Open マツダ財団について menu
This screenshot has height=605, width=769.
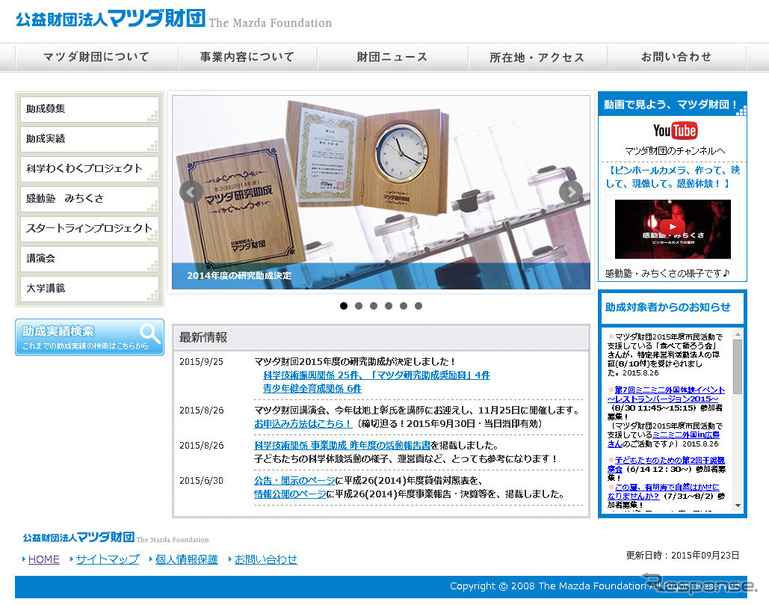97,57
